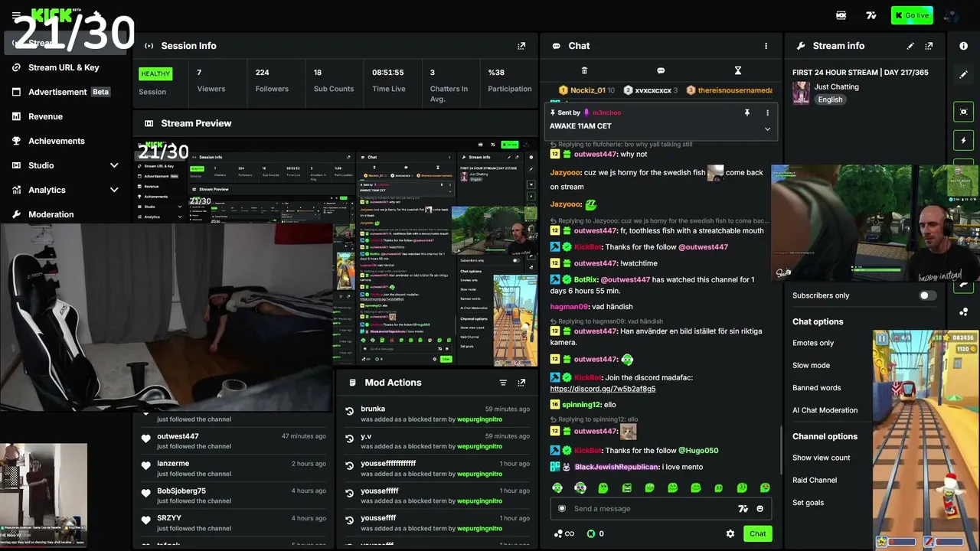
Task: Click the Time Live value 08:51:55
Action: point(388,73)
